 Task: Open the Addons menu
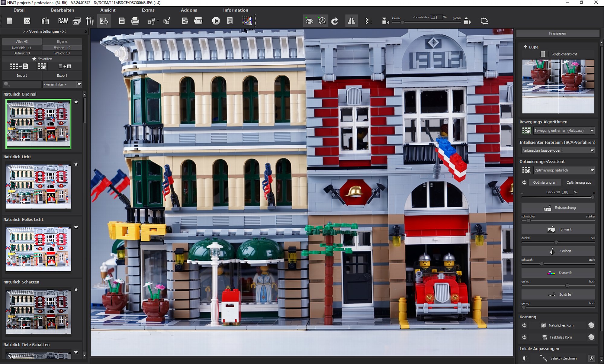tap(189, 10)
